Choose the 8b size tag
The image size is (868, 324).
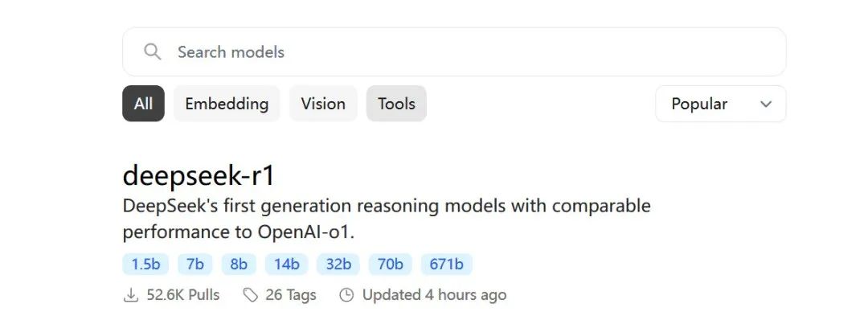pos(239,265)
